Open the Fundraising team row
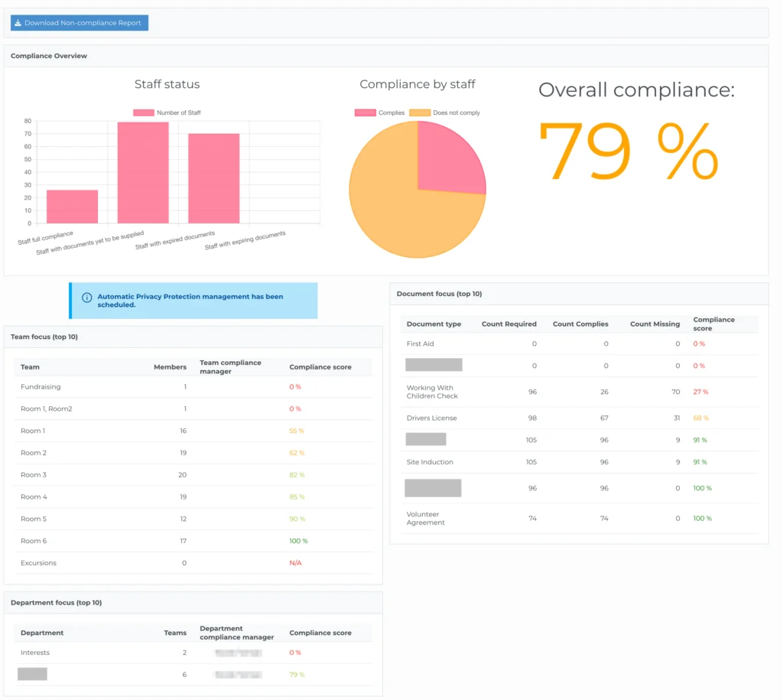The height and width of the screenshot is (700, 783). pos(41,387)
